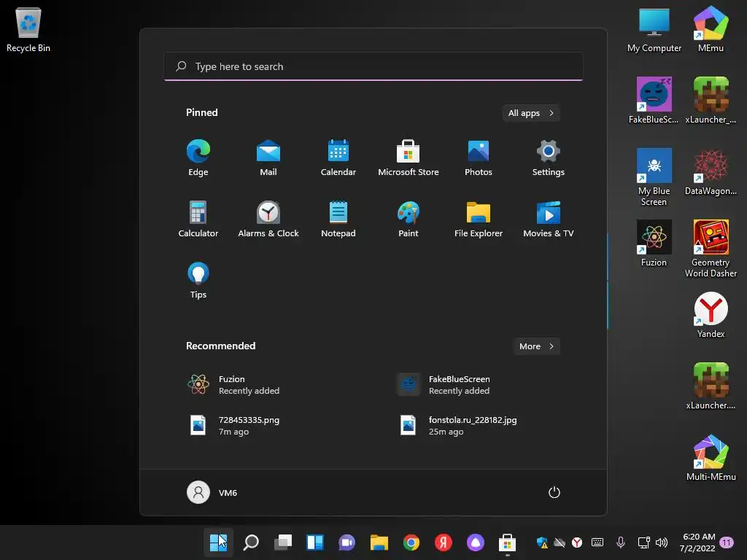Select Recycle Bin on desktop
747x560 pixels.
(x=28, y=29)
